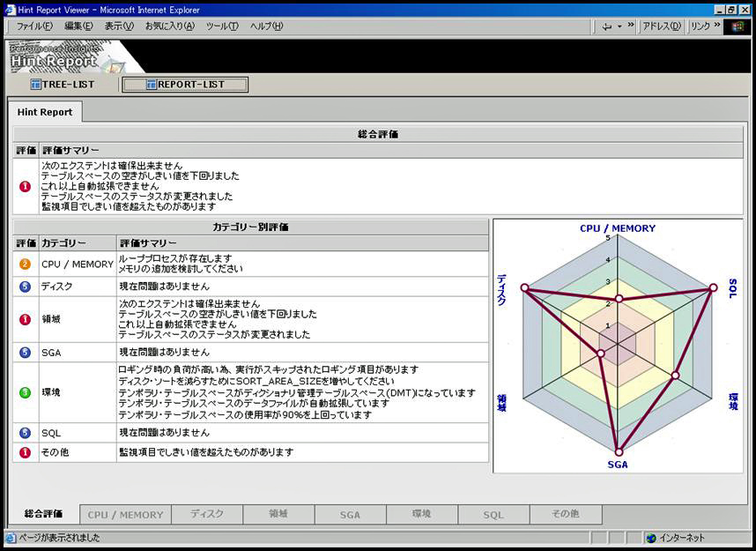Switch to the CPU / MEMORY bottom tab
Screen dimensions: 756x551
click(125, 514)
